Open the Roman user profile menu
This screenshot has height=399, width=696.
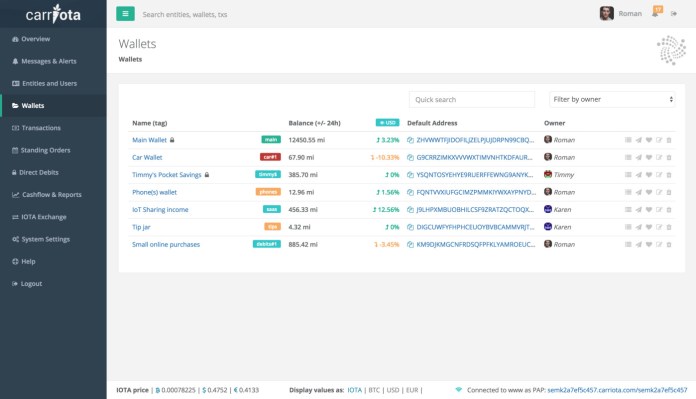coord(621,14)
